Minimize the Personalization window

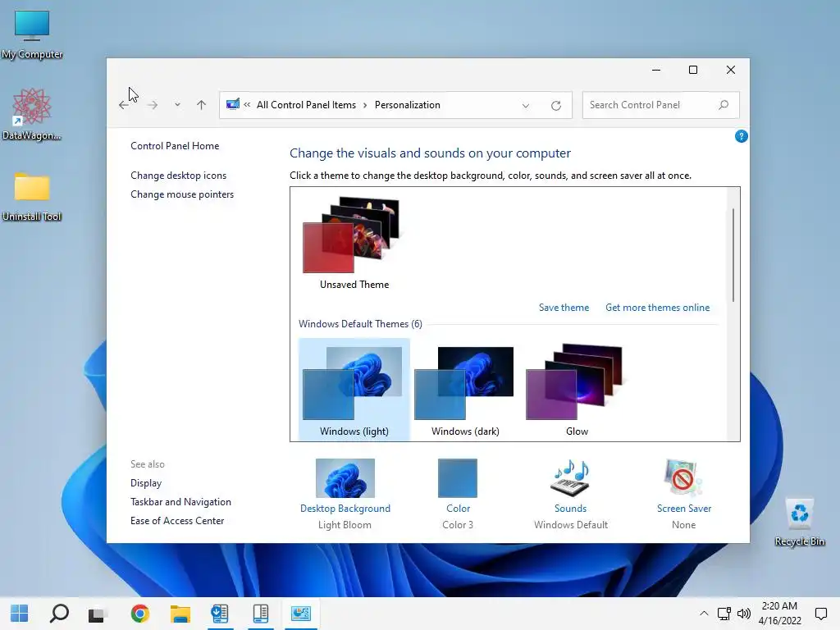point(655,71)
